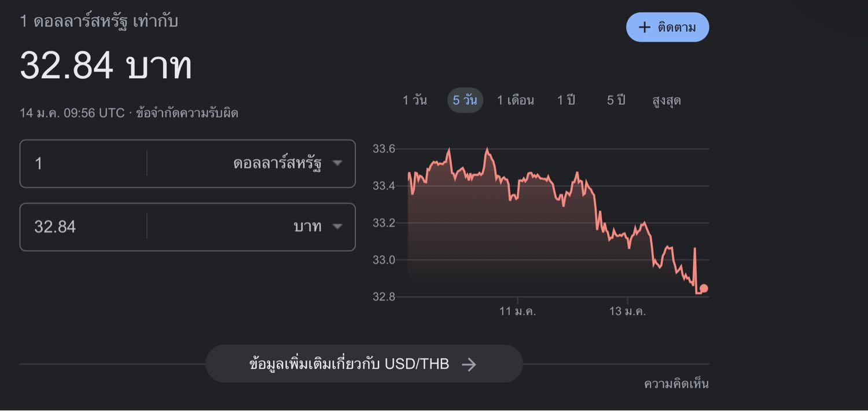Click the 11 ม.ค. date label on chart
Viewport: 868px width, 411px height.
coord(517,311)
